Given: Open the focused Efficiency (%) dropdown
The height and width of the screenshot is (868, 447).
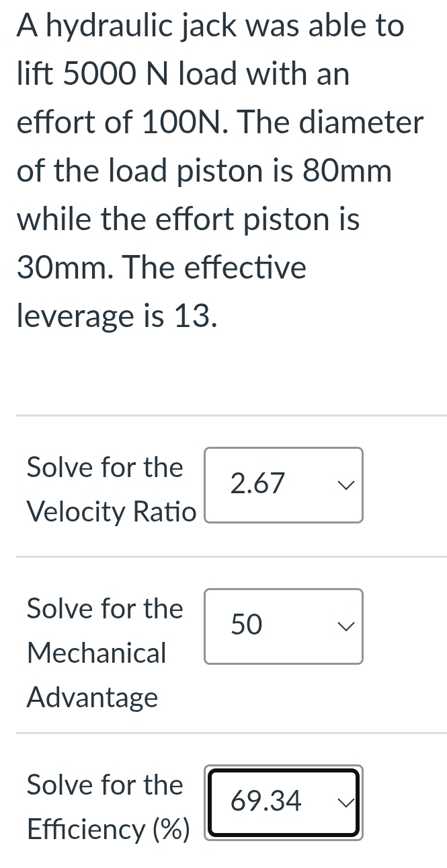Looking at the screenshot, I should (283, 802).
